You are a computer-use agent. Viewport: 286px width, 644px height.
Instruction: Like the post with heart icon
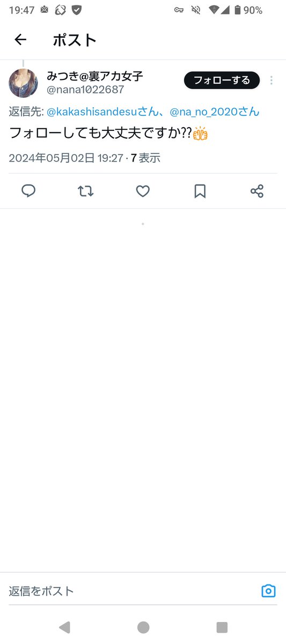[x=143, y=191]
